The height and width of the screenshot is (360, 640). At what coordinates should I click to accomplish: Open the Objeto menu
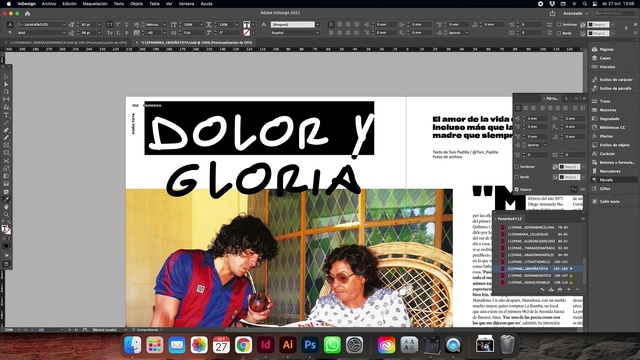pos(136,4)
